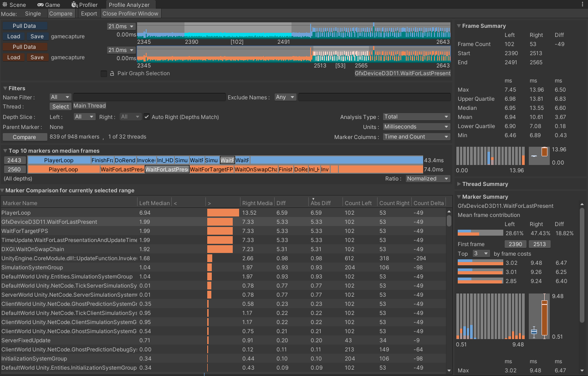The height and width of the screenshot is (376, 588).
Task: Open the Marker Columns Time and Count dropdown
Action: coord(416,136)
